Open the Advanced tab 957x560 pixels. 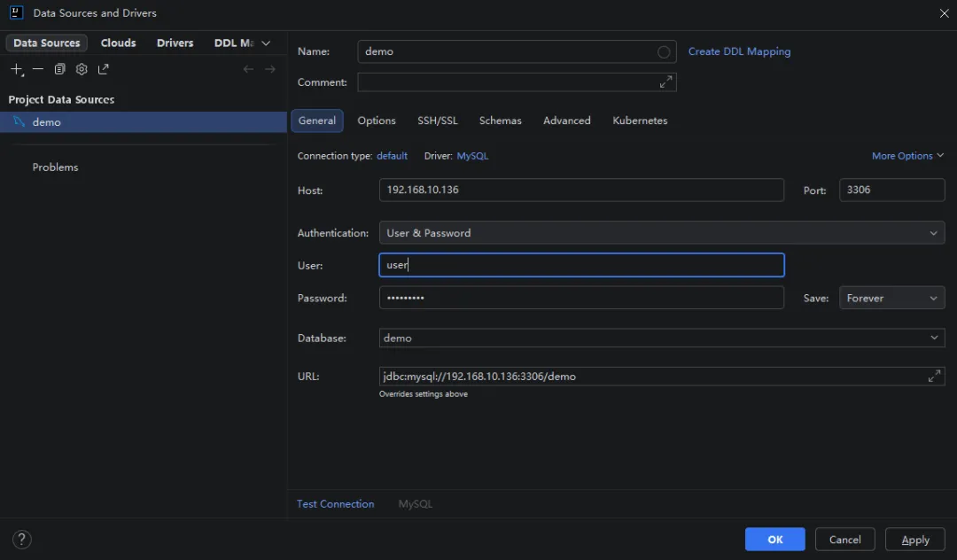coord(567,121)
